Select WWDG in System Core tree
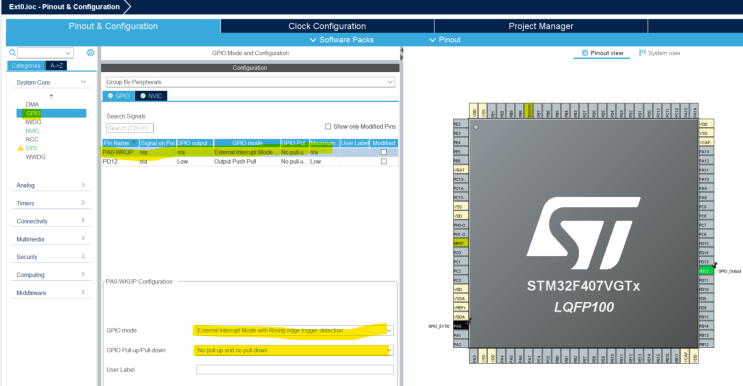Screen dimensions: 743x386 coord(36,157)
